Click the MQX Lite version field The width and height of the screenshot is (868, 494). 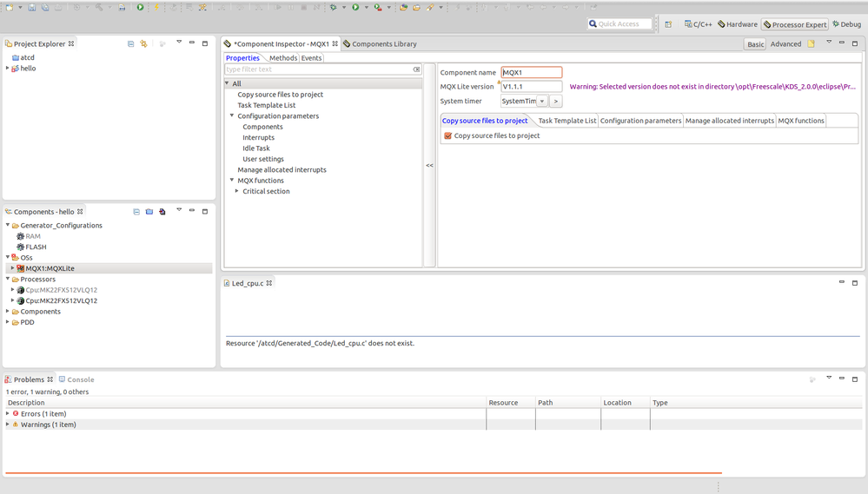[x=532, y=86]
